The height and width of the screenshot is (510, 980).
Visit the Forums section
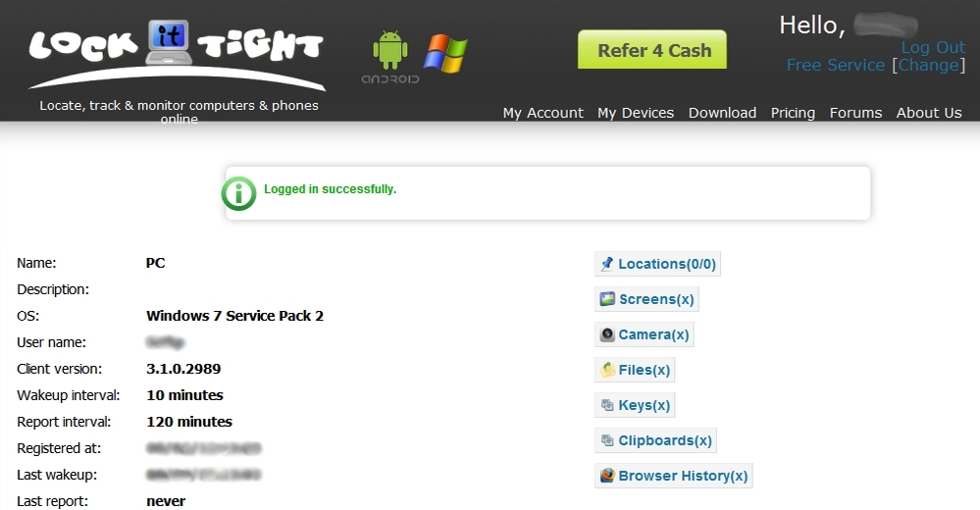(855, 113)
